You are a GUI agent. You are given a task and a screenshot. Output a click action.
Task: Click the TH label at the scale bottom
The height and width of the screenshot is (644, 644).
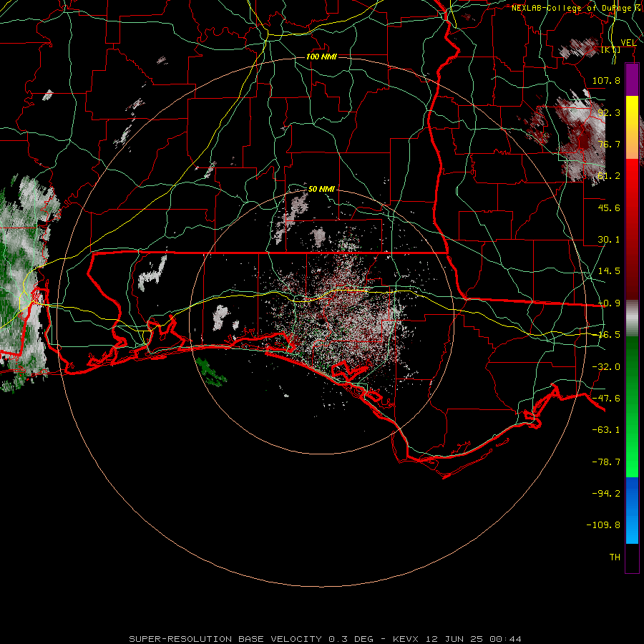pos(615,557)
